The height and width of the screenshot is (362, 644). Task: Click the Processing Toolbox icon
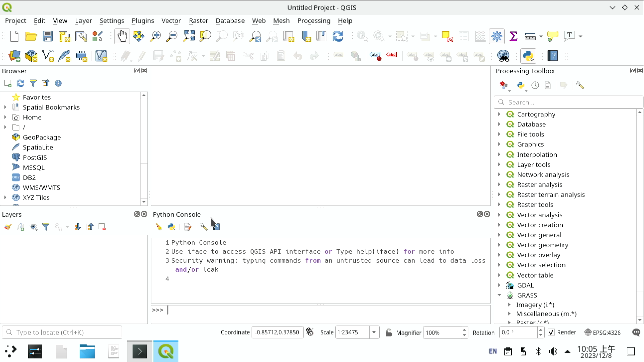click(x=497, y=36)
